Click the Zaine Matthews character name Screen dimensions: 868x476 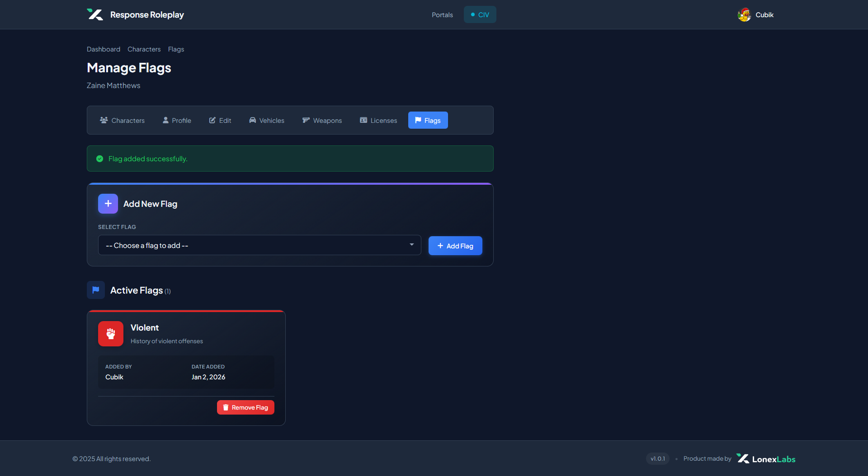113,86
